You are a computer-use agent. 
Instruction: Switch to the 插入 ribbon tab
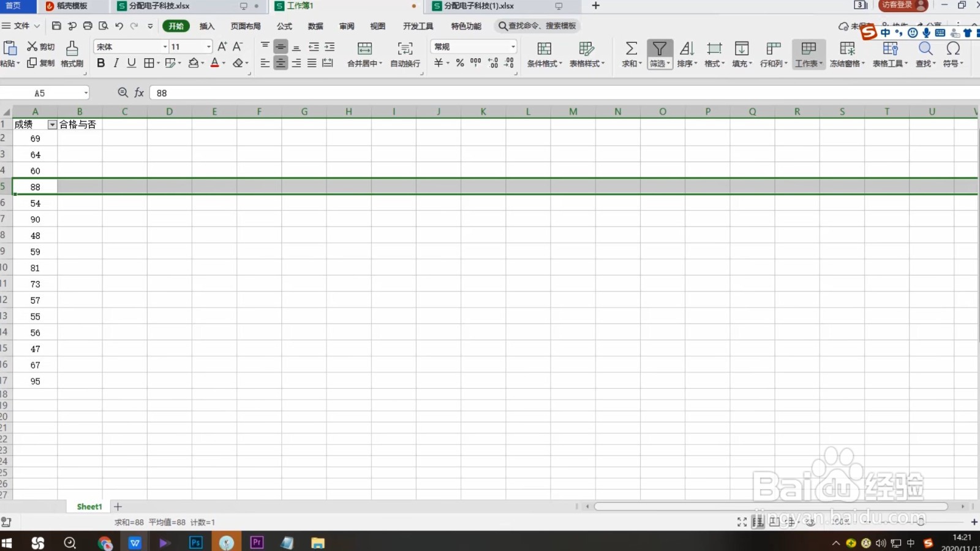click(x=207, y=26)
